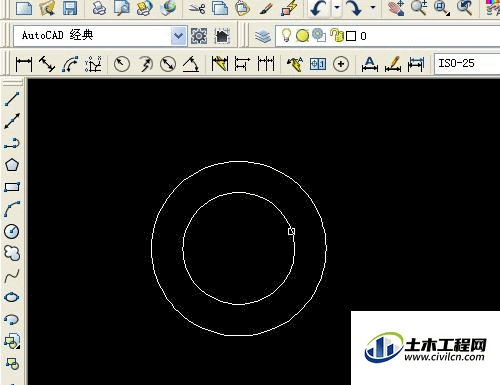Select the Linear dimension tool
Screen dimensions: 500x385
(24, 64)
